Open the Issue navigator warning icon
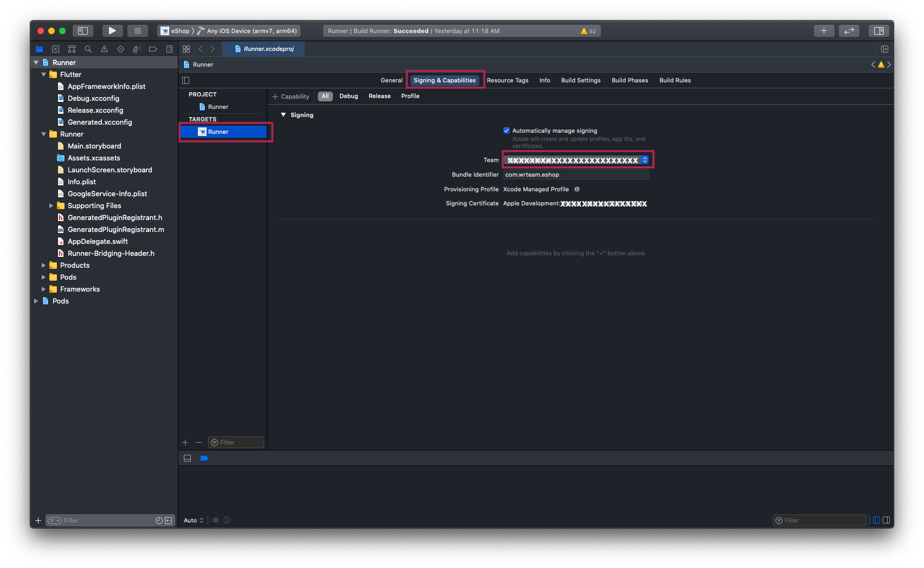 pyautogui.click(x=104, y=49)
